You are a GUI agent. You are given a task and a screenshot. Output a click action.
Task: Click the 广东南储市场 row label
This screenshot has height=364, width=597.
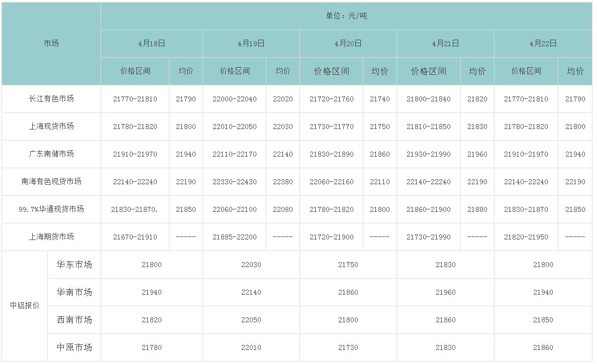point(51,154)
